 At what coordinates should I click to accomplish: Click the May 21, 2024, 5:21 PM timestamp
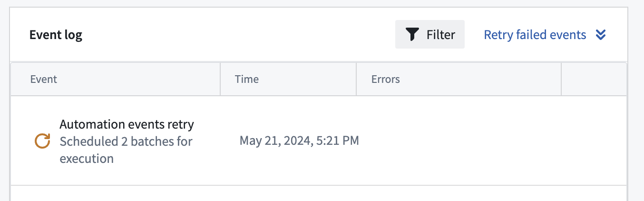pos(299,141)
